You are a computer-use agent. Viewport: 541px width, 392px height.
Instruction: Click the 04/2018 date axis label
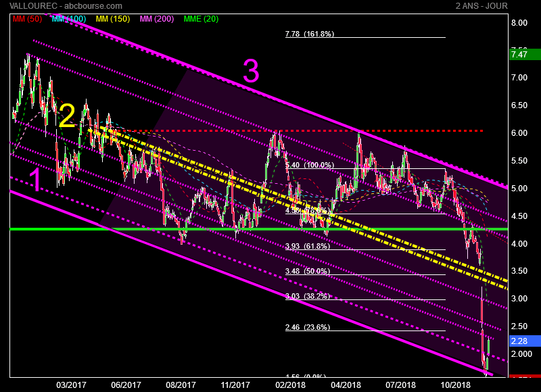(346, 385)
